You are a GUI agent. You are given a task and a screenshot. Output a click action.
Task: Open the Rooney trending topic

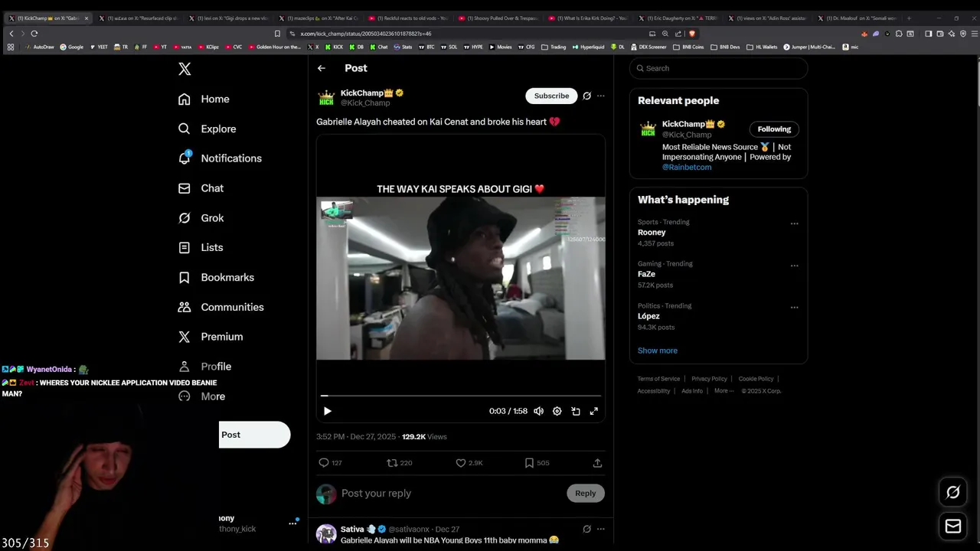652,233
